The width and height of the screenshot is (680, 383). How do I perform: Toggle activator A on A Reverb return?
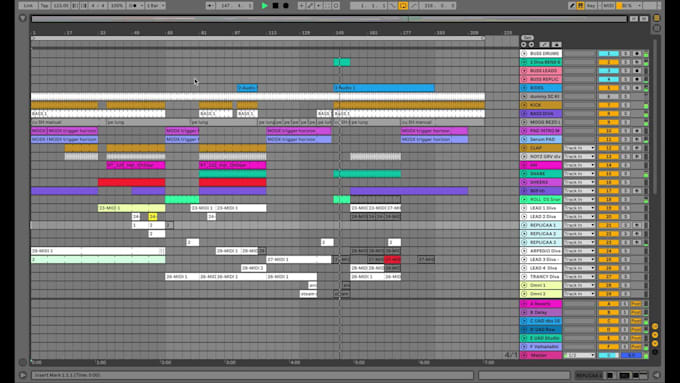608,304
